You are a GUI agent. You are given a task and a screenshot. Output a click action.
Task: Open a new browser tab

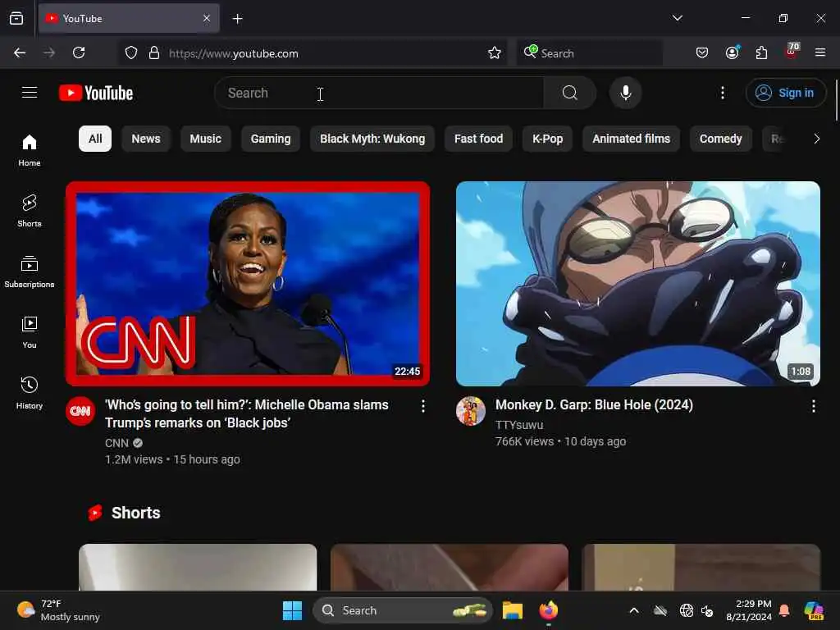(x=237, y=19)
